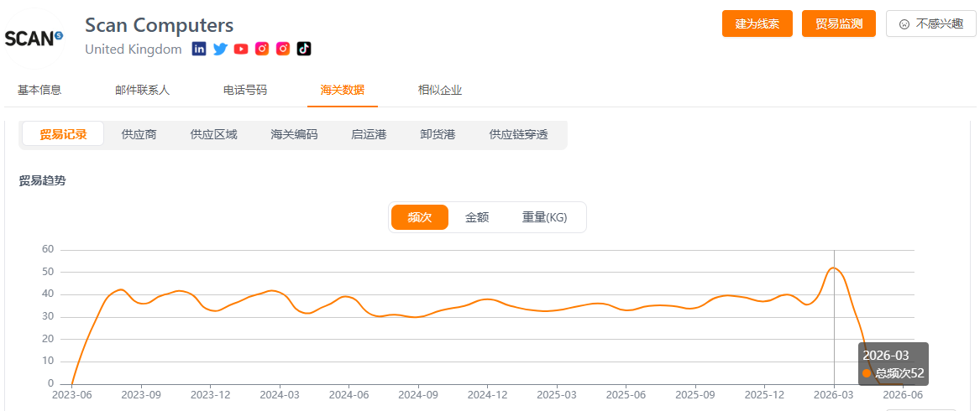The width and height of the screenshot is (980, 411).
Task: Click the 60 y-axis value
Action: pos(48,249)
